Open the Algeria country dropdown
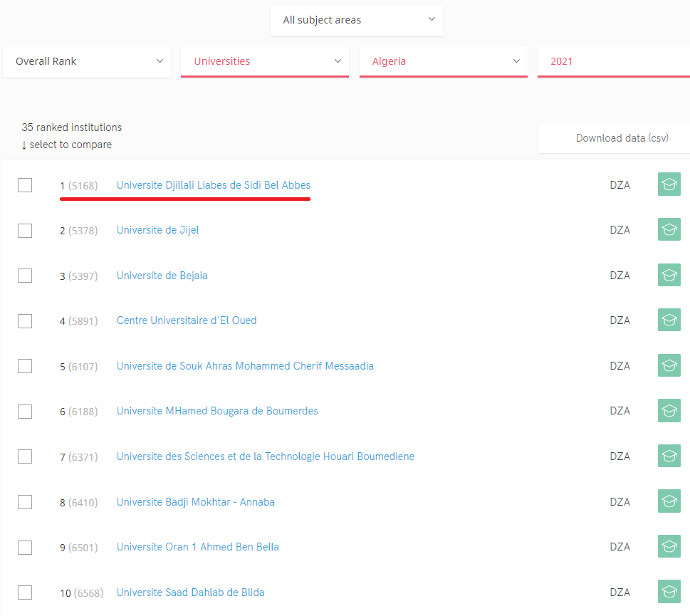The width and height of the screenshot is (690, 616). pos(443,61)
